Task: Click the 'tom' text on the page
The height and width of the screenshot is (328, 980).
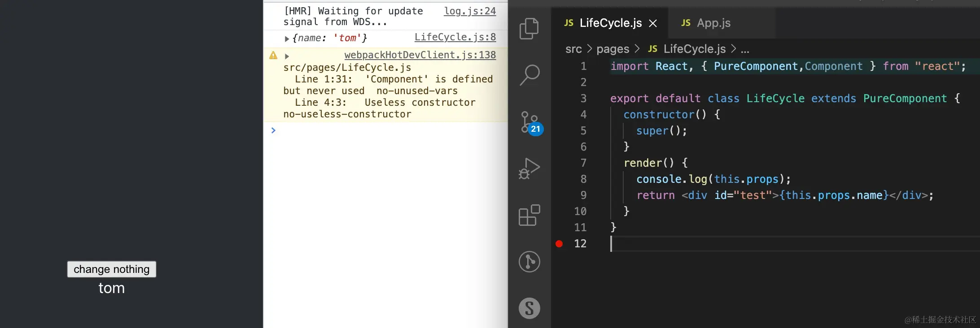Action: pyautogui.click(x=112, y=288)
